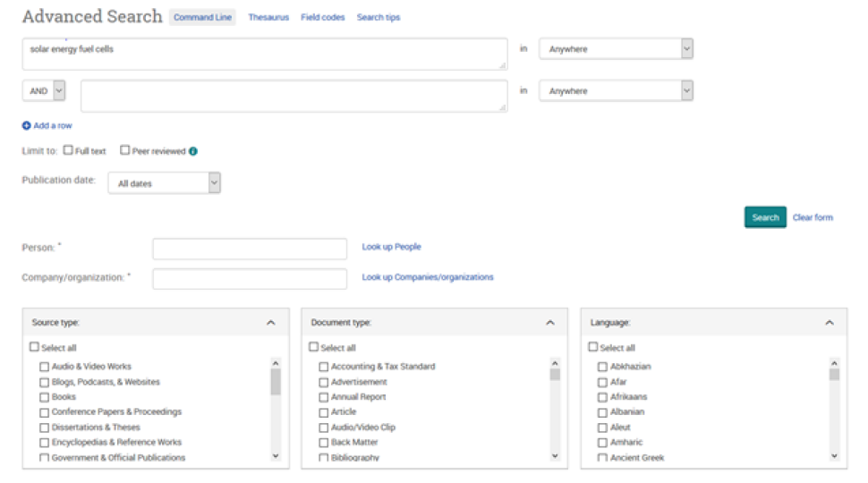Select the Aleut language checkbox
The height and width of the screenshot is (483, 868).
coord(603,428)
